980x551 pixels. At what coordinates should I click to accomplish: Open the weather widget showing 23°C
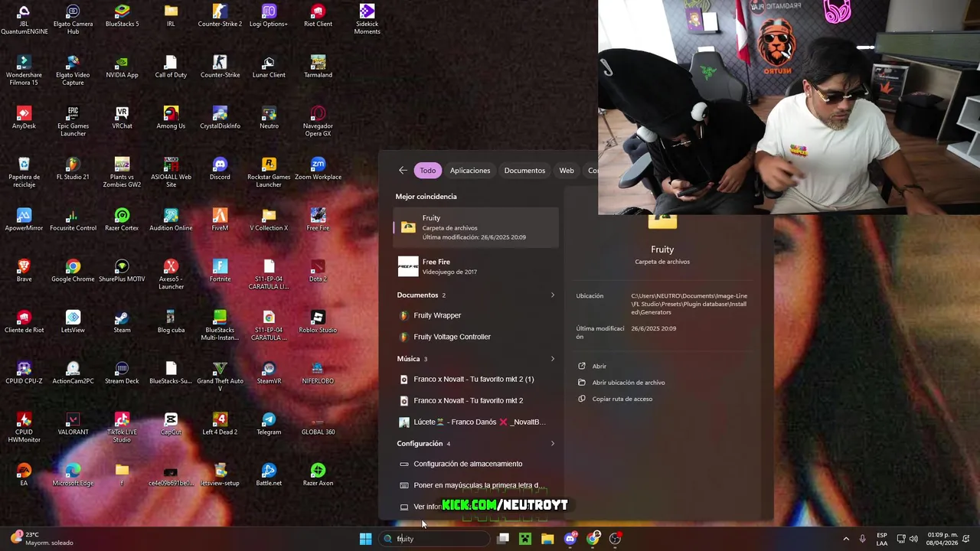coord(42,539)
